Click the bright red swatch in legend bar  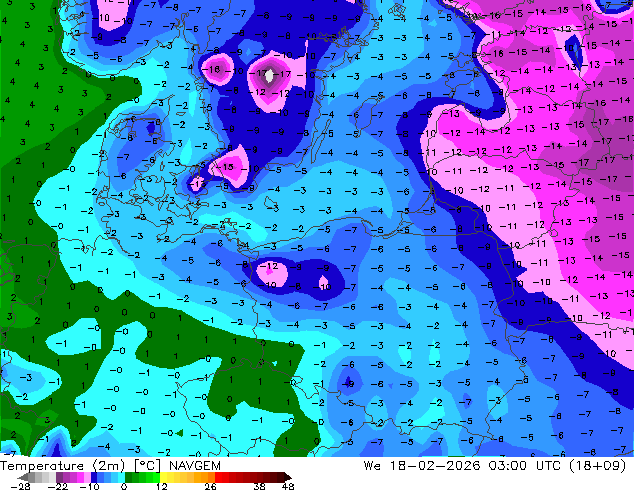pyautogui.click(x=218, y=477)
